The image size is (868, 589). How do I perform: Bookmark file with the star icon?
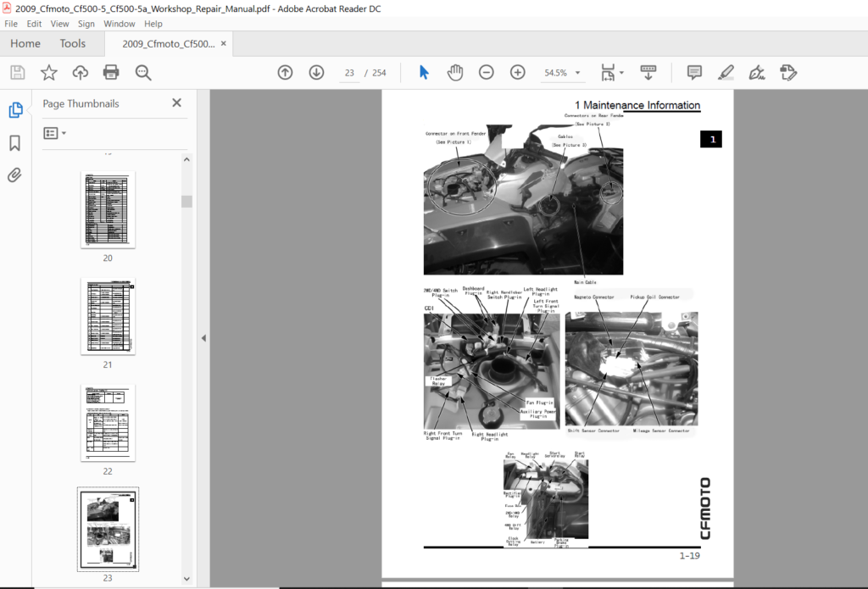[x=48, y=73]
